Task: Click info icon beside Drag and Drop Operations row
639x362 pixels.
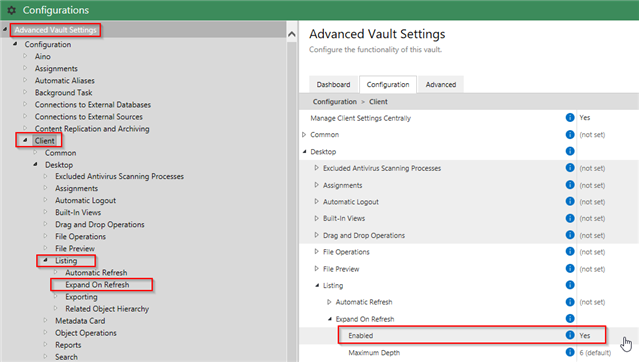Action: pyautogui.click(x=570, y=235)
